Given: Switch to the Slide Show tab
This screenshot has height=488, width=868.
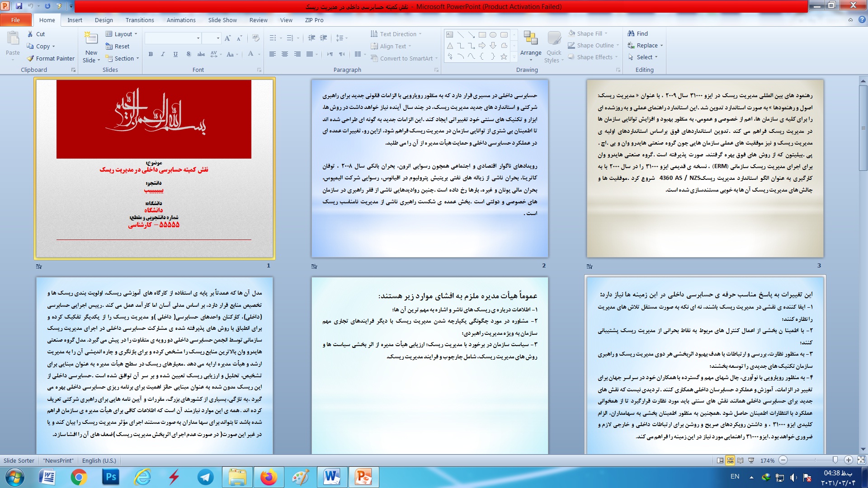Looking at the screenshot, I should pyautogui.click(x=222, y=20).
